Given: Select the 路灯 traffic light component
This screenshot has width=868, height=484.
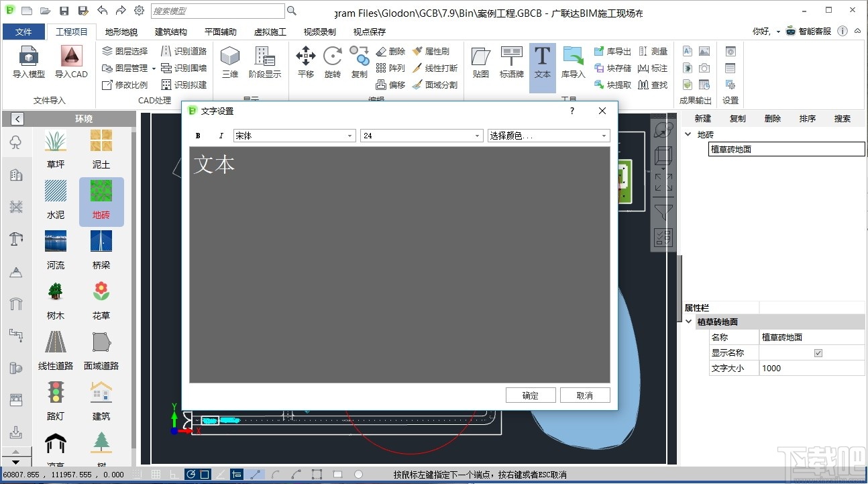Looking at the screenshot, I should coord(56,401).
